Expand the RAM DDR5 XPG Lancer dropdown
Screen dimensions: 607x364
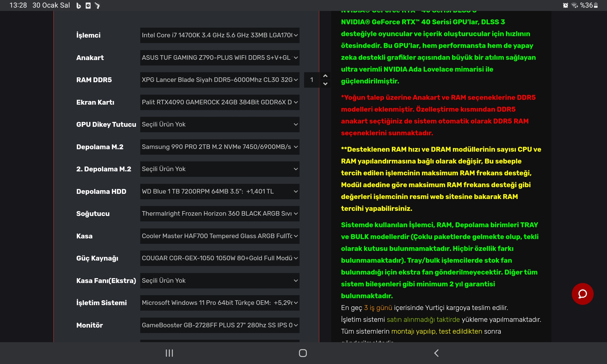[x=220, y=80]
